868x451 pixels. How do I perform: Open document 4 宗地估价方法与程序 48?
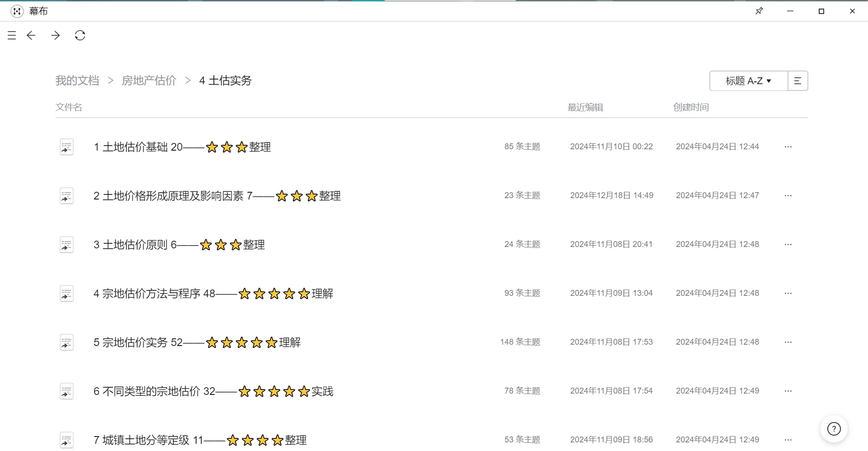[x=213, y=294]
